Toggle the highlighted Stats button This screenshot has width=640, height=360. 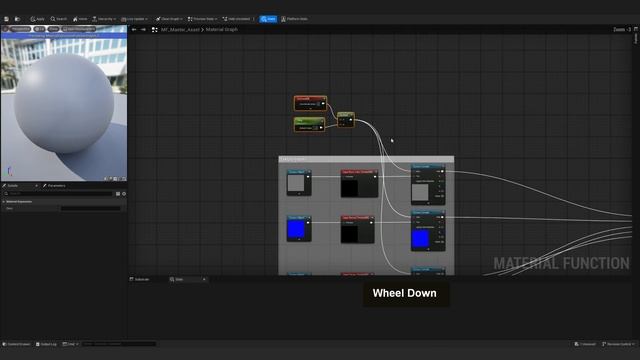coord(268,19)
